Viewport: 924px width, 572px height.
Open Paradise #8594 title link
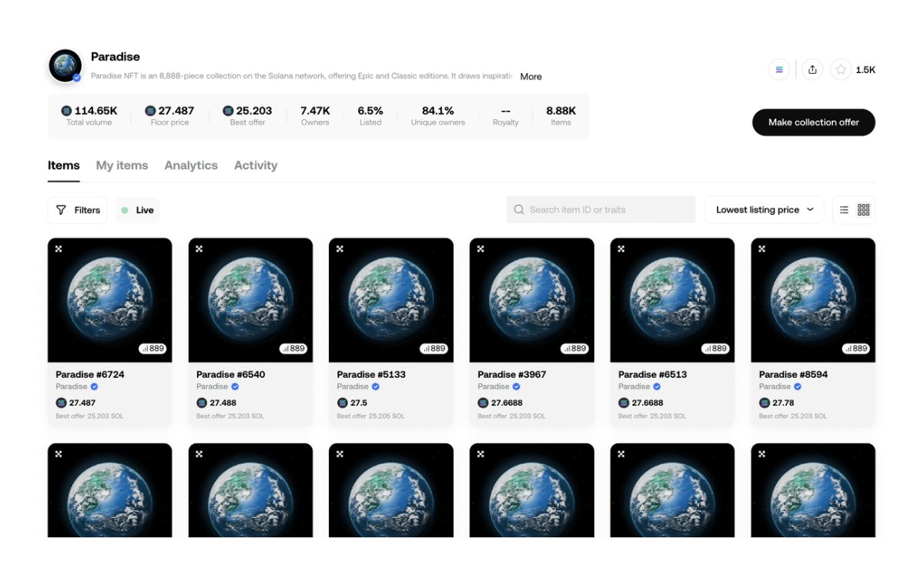tap(794, 374)
